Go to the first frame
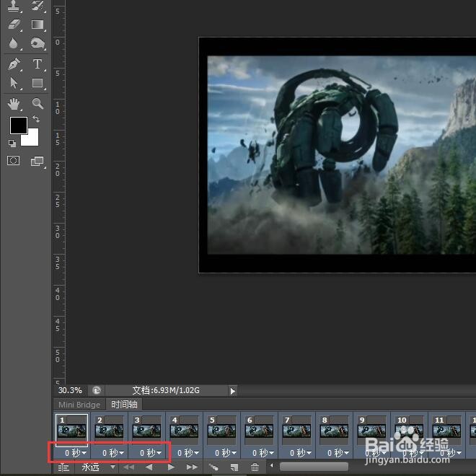The image size is (476, 476). click(x=128, y=467)
